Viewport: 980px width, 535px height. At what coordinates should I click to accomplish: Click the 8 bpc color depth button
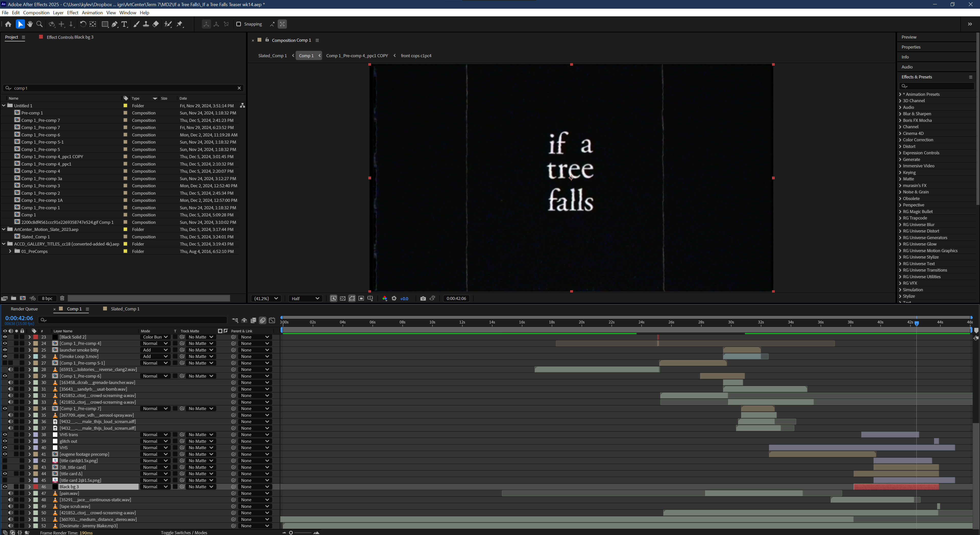tap(47, 298)
